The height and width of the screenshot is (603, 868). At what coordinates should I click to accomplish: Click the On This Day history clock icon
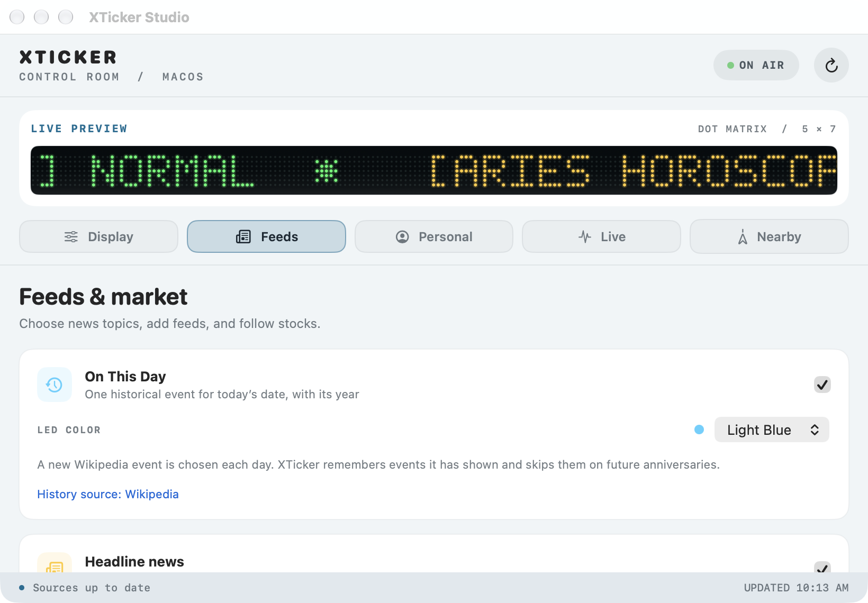click(55, 385)
